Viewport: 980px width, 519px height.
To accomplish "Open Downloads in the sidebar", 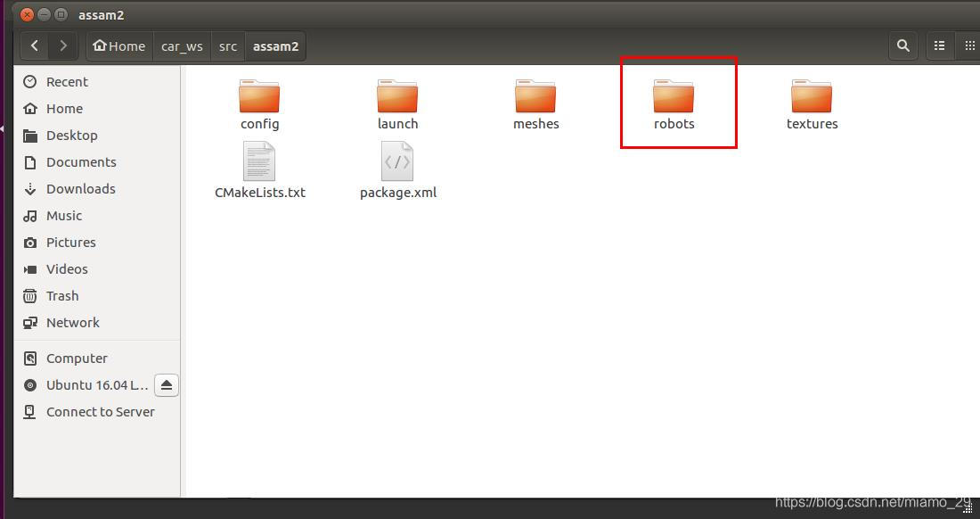I will point(97,189).
